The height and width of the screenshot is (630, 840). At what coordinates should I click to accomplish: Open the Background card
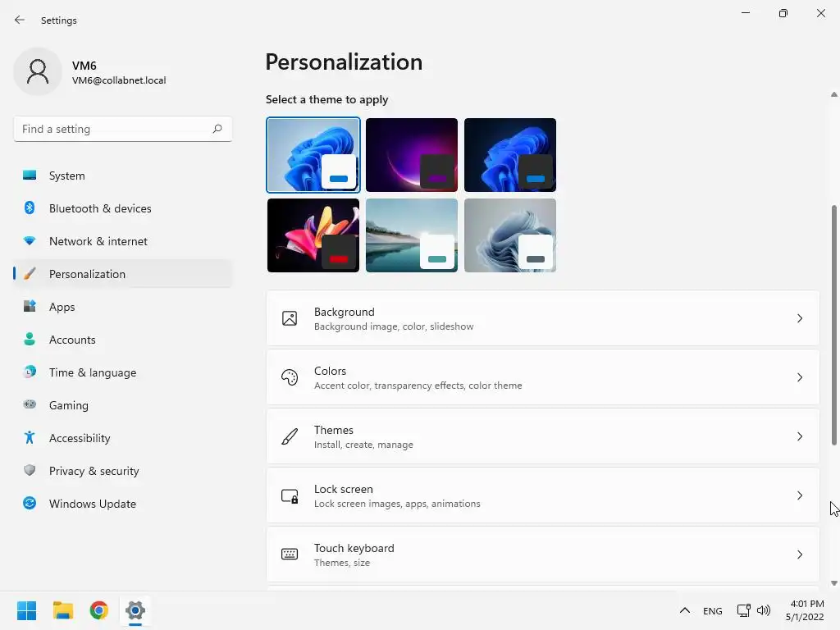point(543,318)
